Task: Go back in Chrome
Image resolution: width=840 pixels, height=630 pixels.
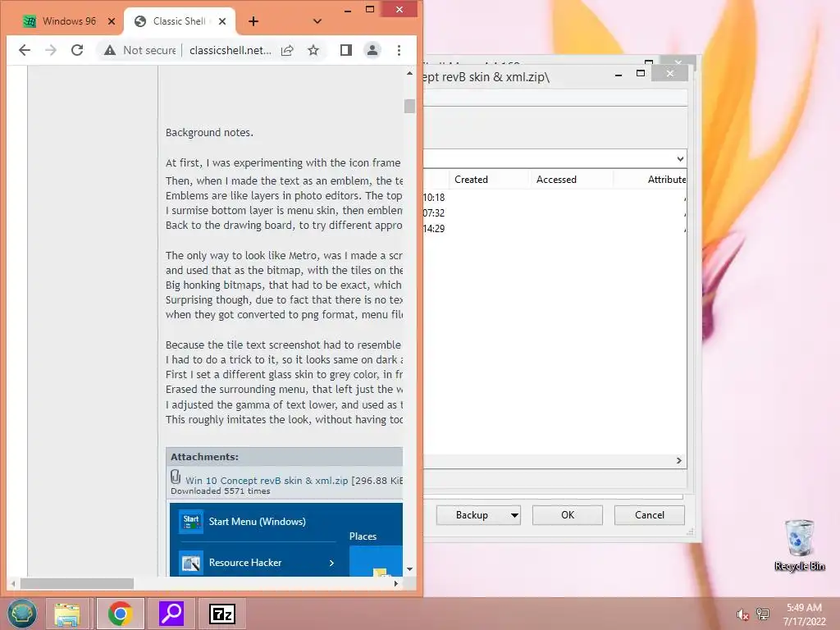Action: [25, 50]
